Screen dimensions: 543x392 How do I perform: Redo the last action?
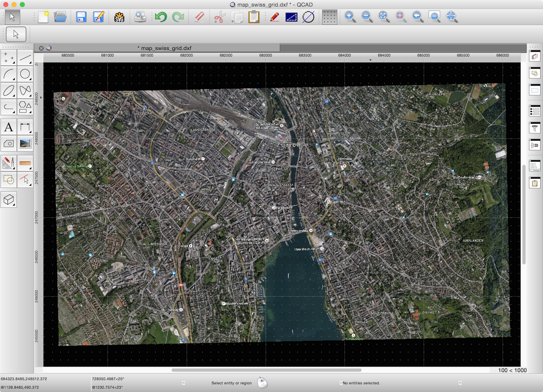(x=178, y=17)
